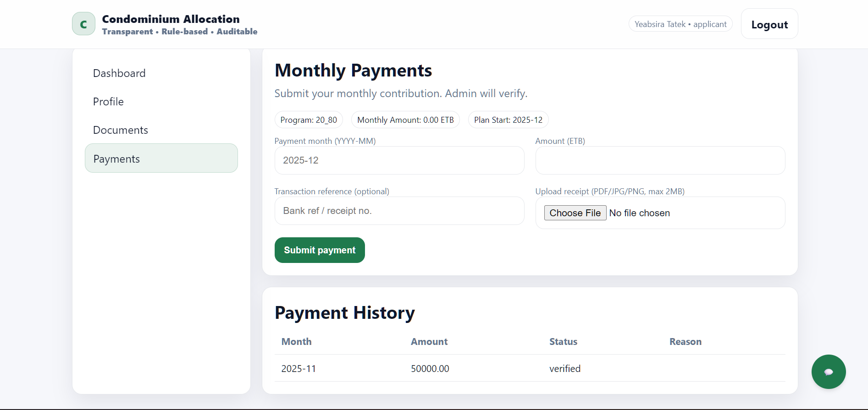Click the No file chosen text
The height and width of the screenshot is (410, 868).
(640, 213)
